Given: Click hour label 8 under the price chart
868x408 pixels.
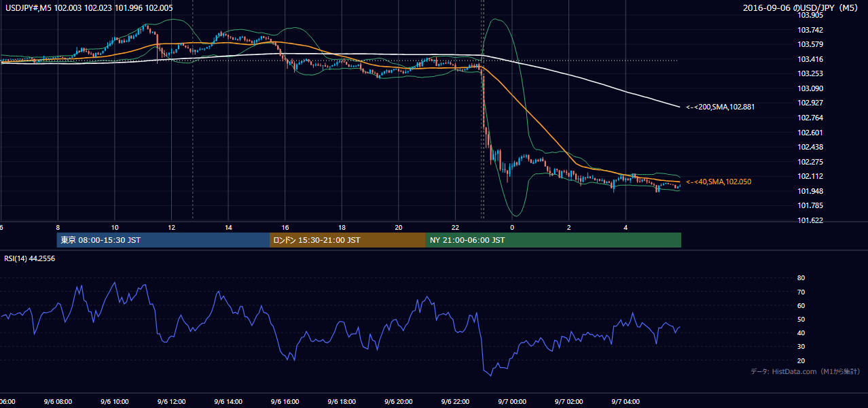Looking at the screenshot, I should pyautogui.click(x=58, y=227).
